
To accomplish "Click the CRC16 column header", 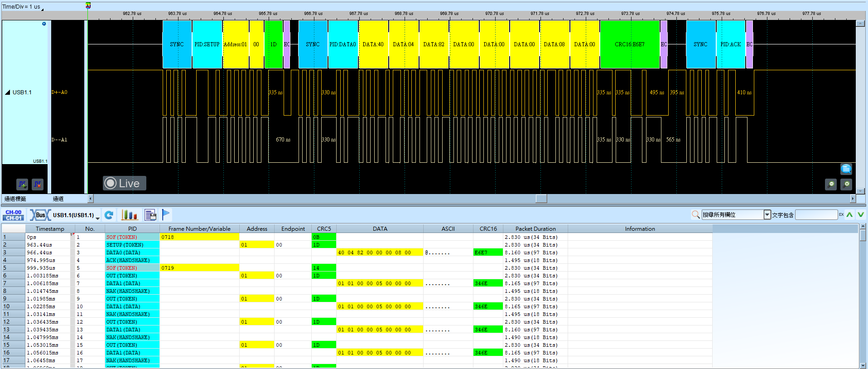I will pos(488,229).
